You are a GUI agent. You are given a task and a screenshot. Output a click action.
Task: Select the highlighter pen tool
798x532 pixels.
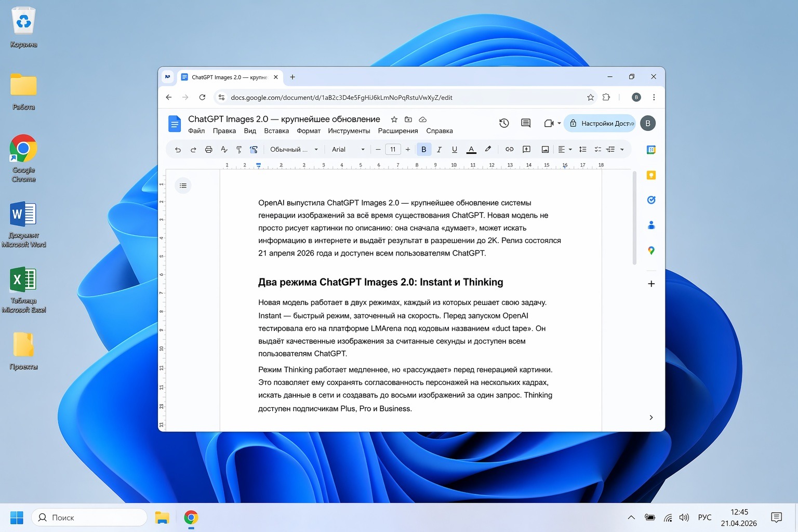pyautogui.click(x=488, y=150)
